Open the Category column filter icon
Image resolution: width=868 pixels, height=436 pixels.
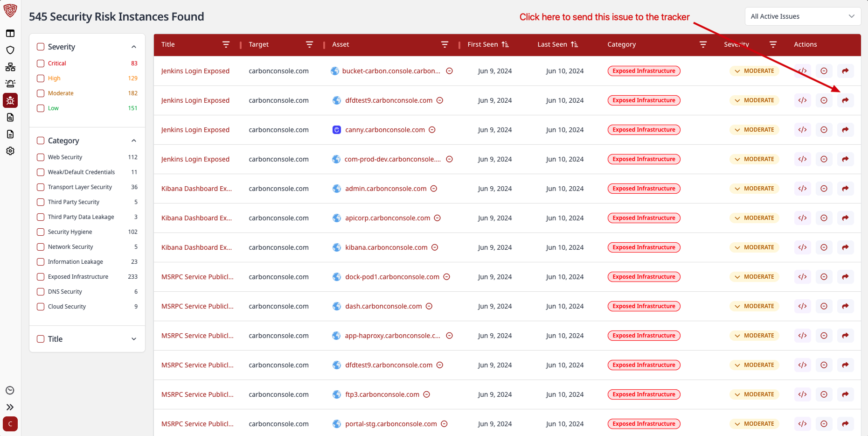click(x=703, y=44)
